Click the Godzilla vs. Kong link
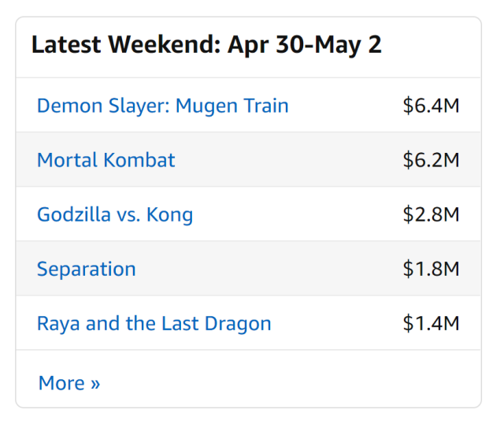 pyautogui.click(x=114, y=214)
